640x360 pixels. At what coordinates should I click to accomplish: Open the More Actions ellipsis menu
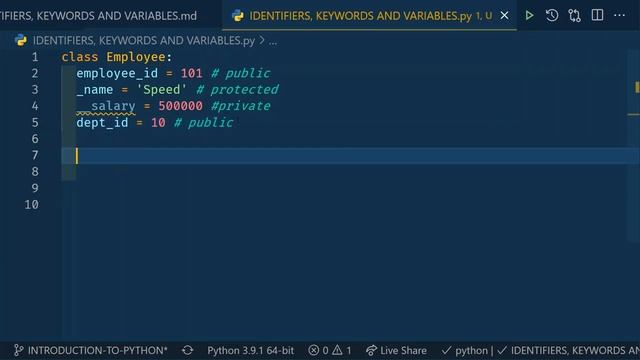[x=619, y=16]
